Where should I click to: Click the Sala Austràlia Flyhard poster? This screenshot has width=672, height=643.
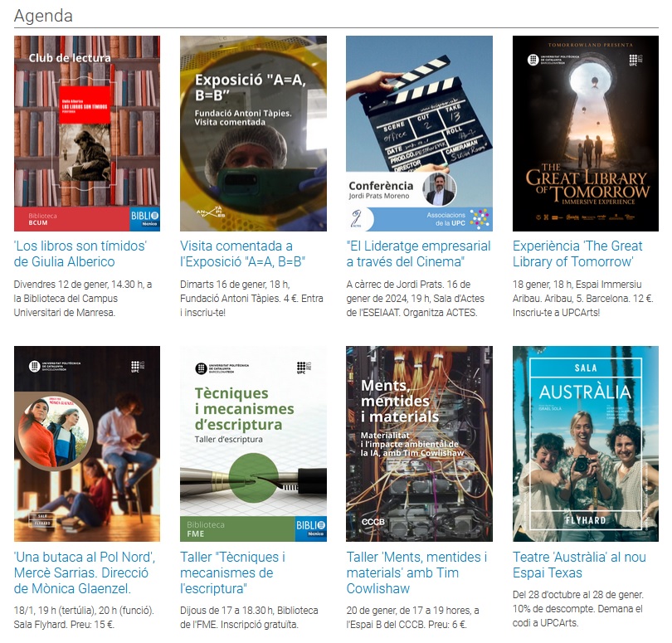pos(586,444)
